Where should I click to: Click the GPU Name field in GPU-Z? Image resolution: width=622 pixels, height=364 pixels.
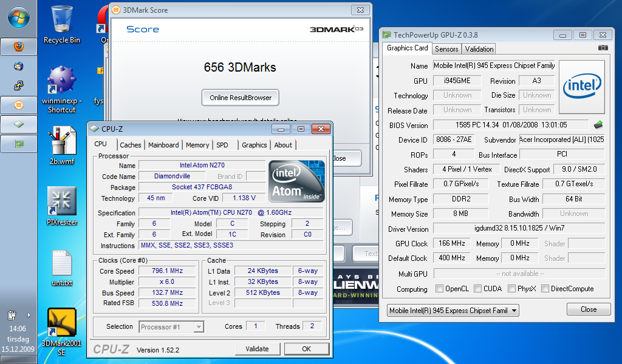click(494, 66)
